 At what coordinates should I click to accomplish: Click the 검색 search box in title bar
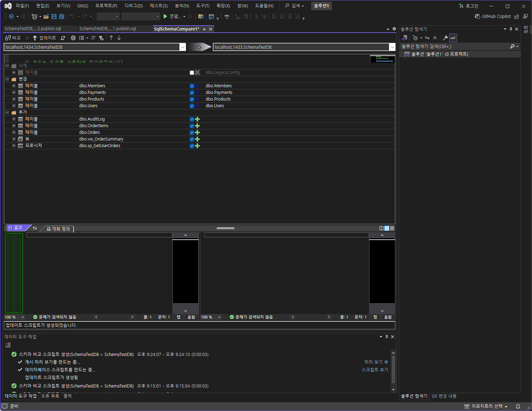[x=294, y=6]
